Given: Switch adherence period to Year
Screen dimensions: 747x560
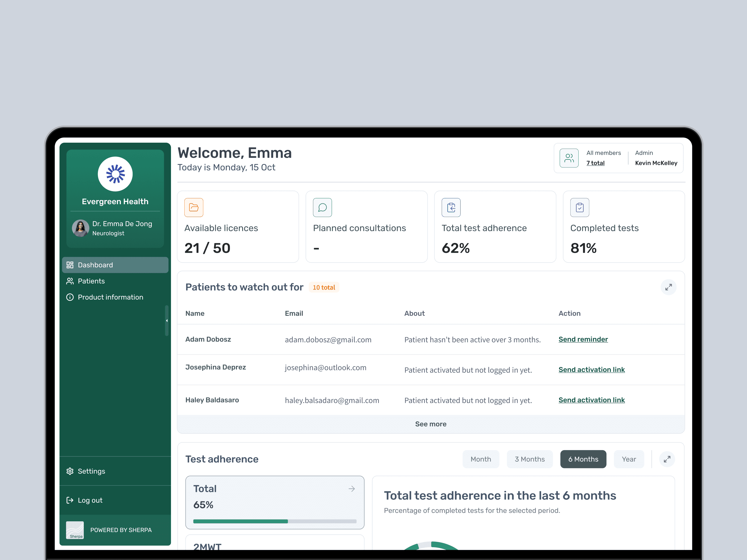Looking at the screenshot, I should 629,459.
